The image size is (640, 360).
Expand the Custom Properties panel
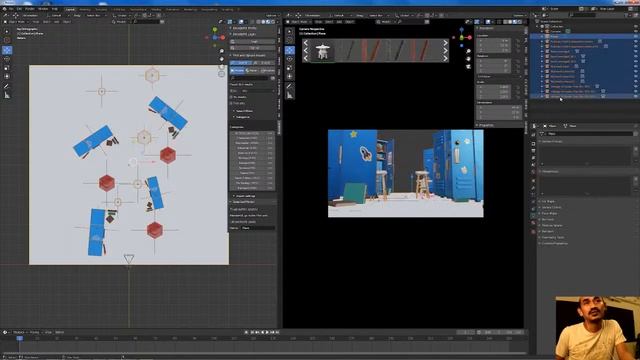553,243
